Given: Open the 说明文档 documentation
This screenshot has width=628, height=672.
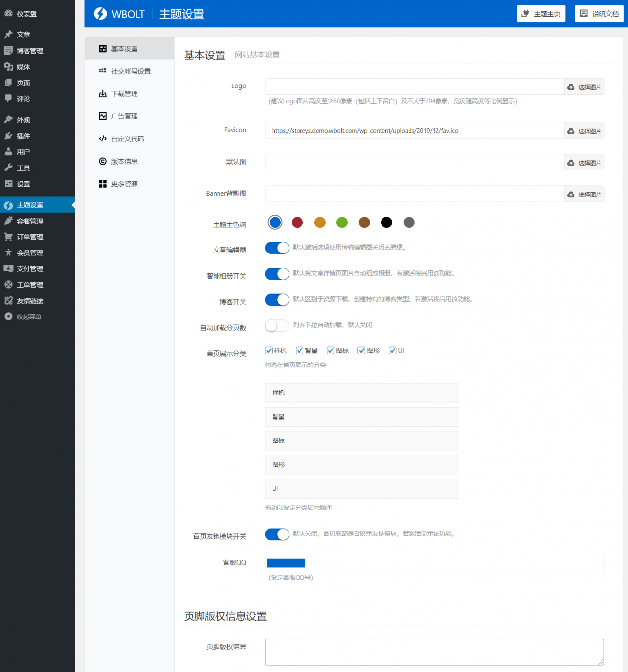Looking at the screenshot, I should coord(599,13).
